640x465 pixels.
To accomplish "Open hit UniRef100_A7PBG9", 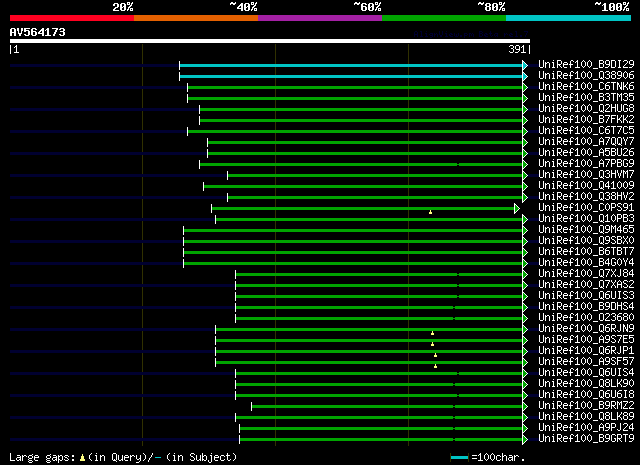I will pos(586,163).
